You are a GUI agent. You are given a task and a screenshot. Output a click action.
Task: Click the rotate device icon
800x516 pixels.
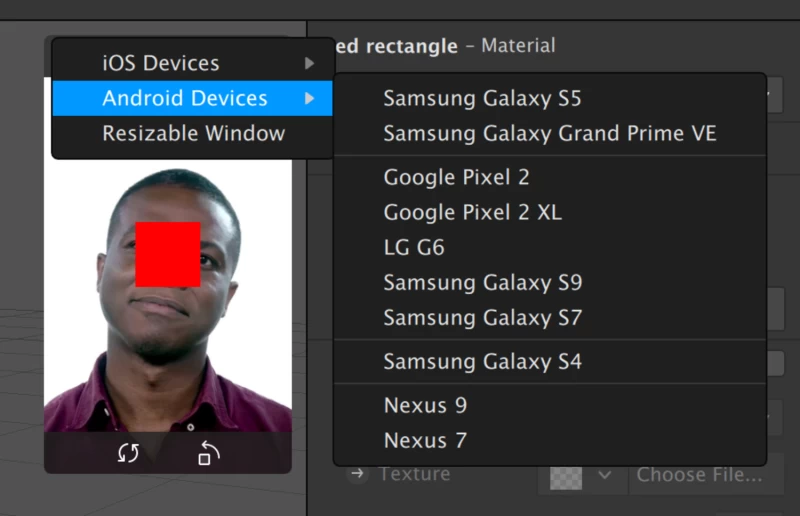(x=208, y=453)
